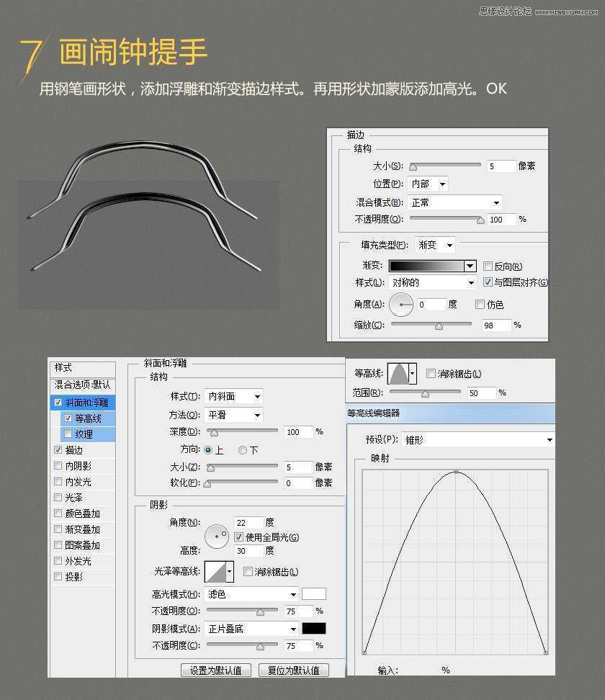Click the 设置为默认值 button

tap(215, 670)
